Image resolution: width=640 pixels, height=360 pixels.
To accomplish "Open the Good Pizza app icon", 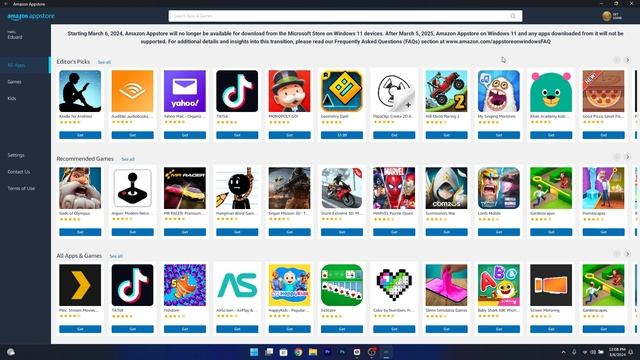I will (603, 91).
